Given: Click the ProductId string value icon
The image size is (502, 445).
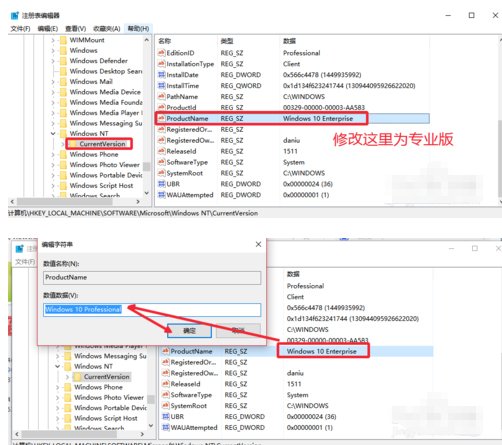Looking at the screenshot, I should pos(161,107).
